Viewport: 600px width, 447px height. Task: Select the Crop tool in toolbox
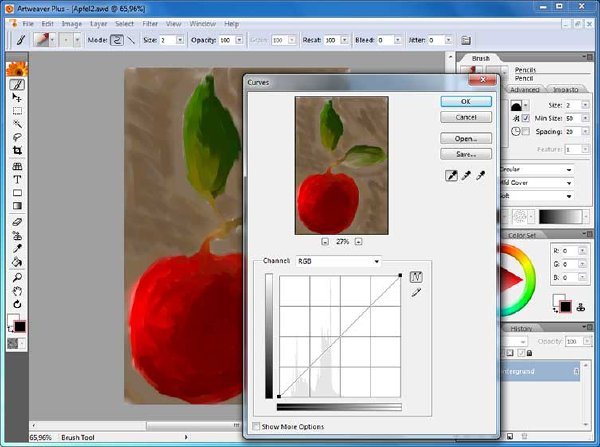pos(17,150)
